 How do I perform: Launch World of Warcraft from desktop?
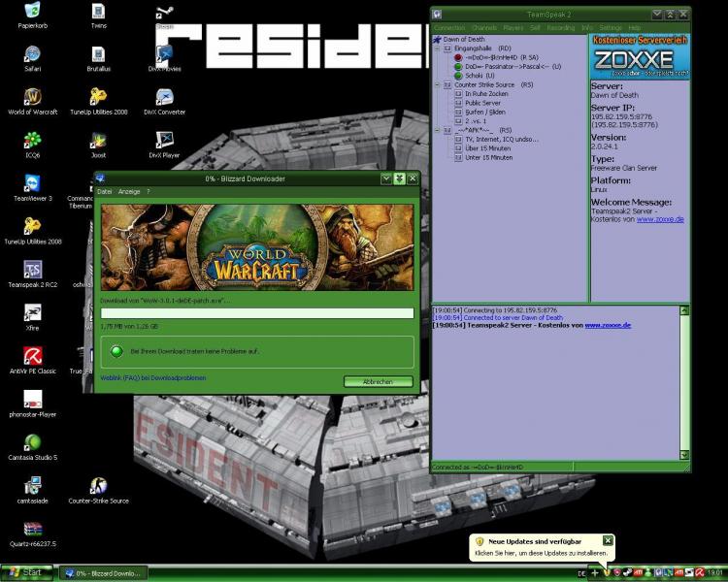pos(32,102)
